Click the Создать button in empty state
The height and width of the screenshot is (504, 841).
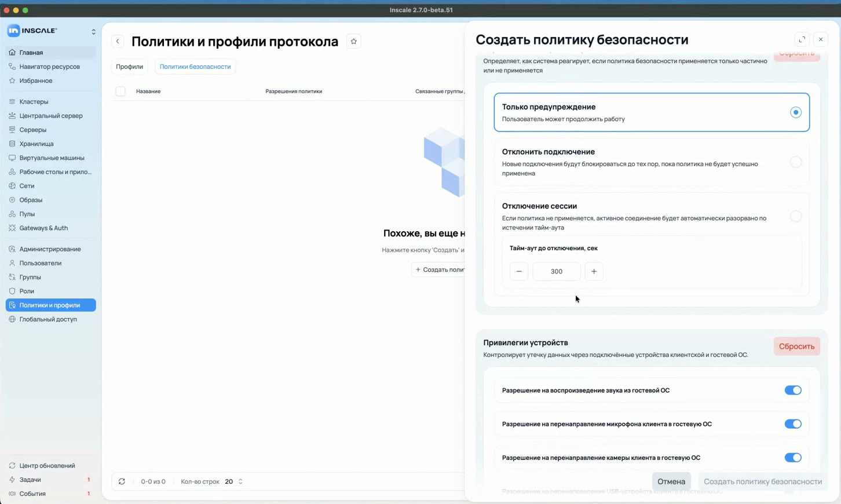(x=438, y=269)
